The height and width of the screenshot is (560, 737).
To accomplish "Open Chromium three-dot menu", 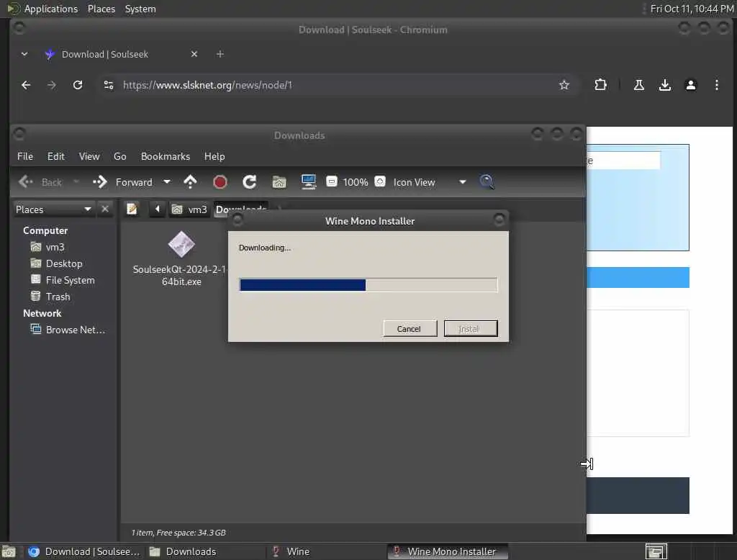I will [716, 85].
